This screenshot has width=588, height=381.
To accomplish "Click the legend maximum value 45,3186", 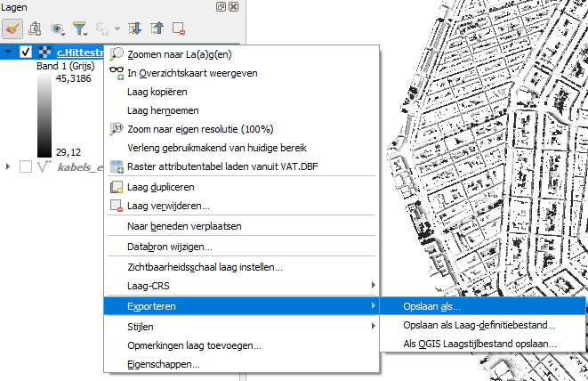I will point(74,78).
